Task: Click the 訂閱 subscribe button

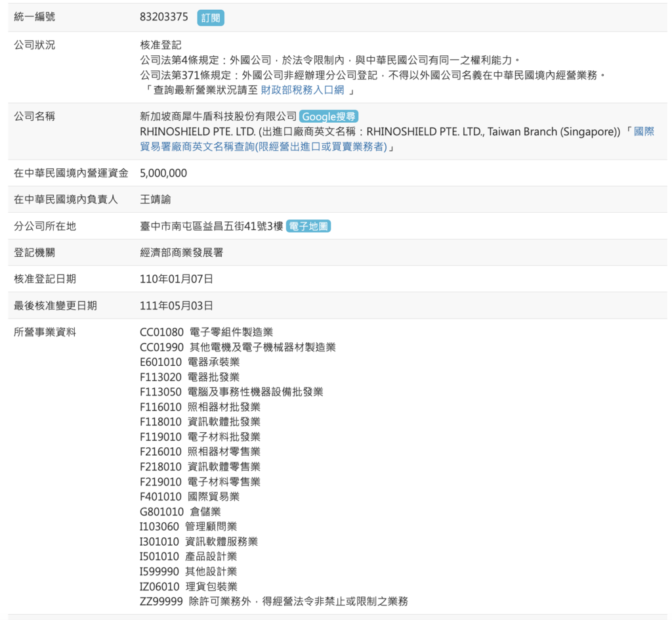Action: tap(211, 18)
